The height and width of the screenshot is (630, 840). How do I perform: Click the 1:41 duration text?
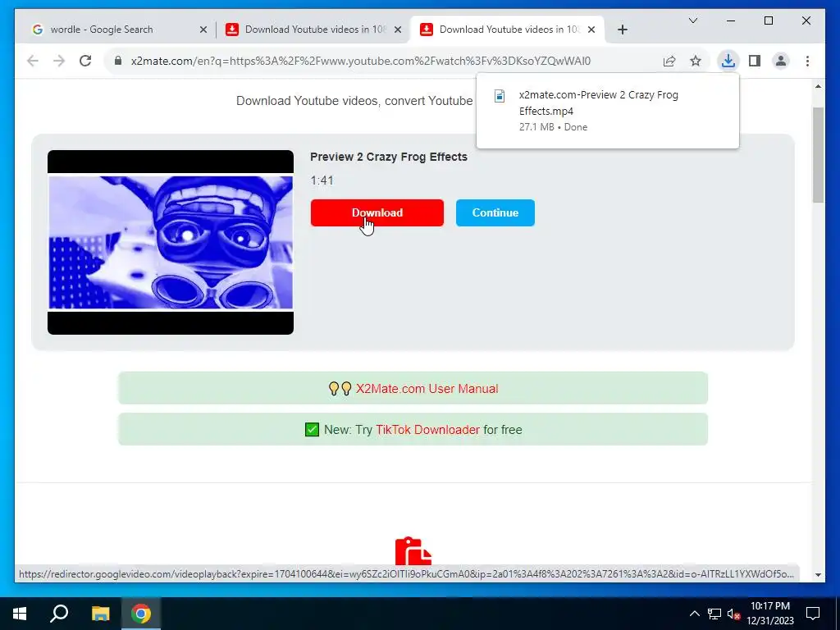[322, 180]
